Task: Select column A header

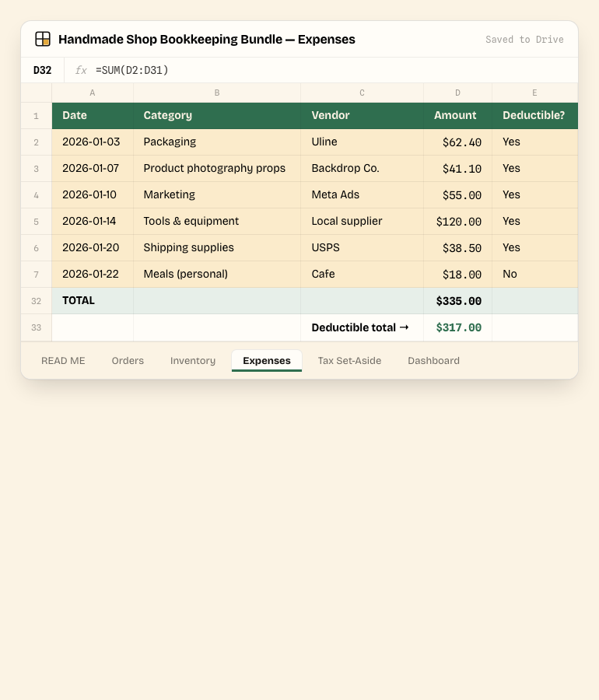Action: click(93, 93)
